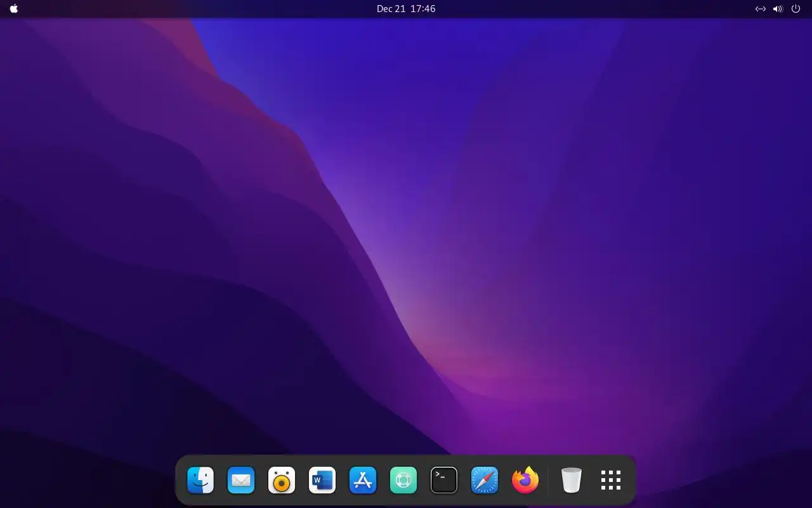Click the network connection icon in top bar
Image resolution: width=812 pixels, height=508 pixels.
[x=760, y=9]
